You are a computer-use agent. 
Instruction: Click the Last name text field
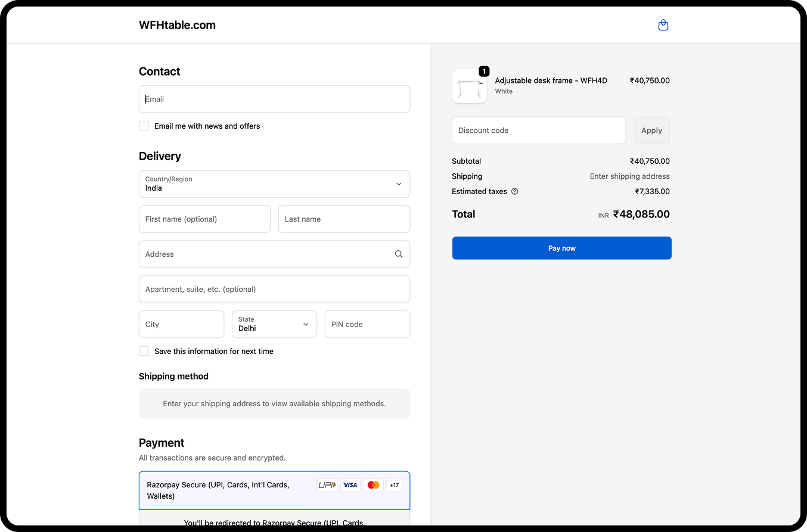point(344,219)
